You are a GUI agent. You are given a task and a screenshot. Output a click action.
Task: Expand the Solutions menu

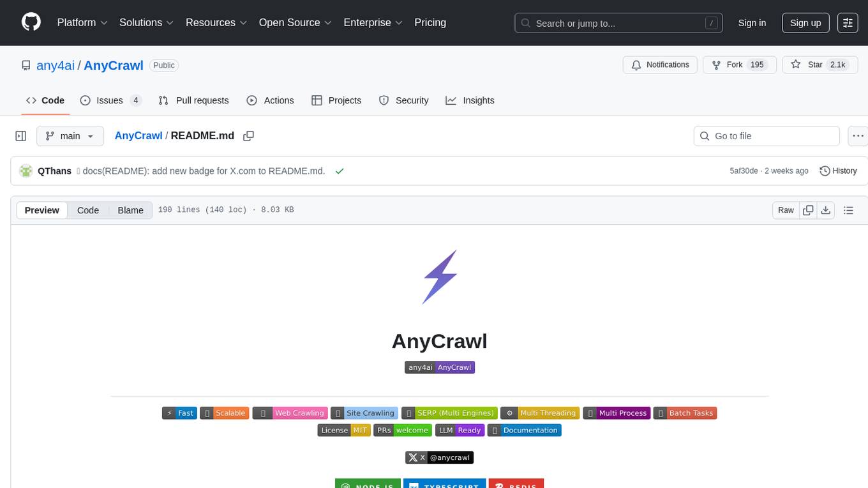click(147, 22)
